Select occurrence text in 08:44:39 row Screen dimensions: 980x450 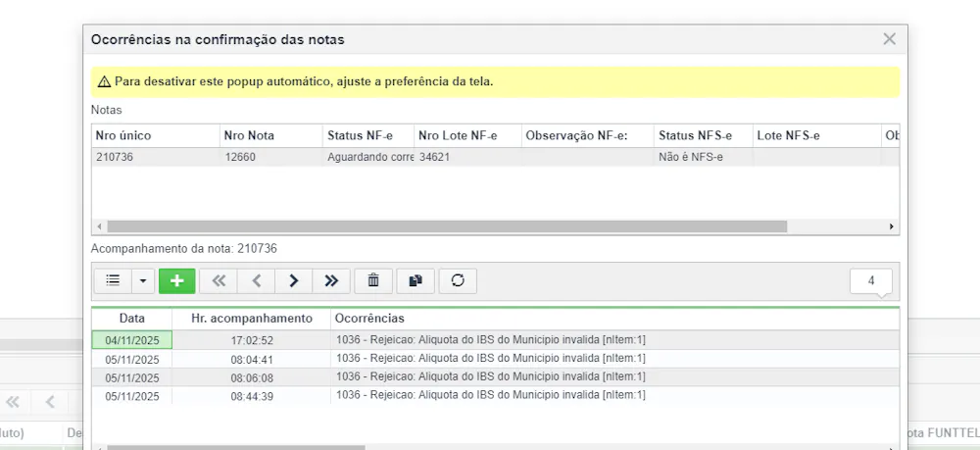[x=491, y=395]
